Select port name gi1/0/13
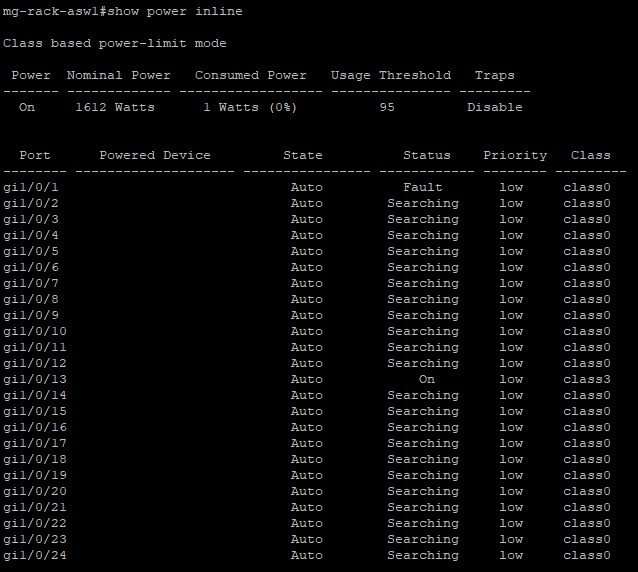Viewport: 638px width, 572px height. tap(35, 380)
